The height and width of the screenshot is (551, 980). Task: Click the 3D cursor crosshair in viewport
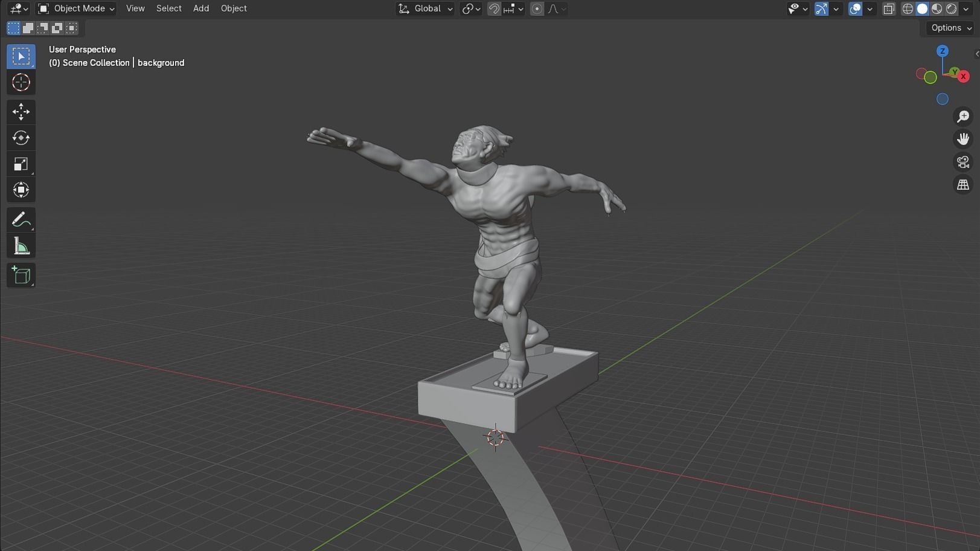[495, 438]
